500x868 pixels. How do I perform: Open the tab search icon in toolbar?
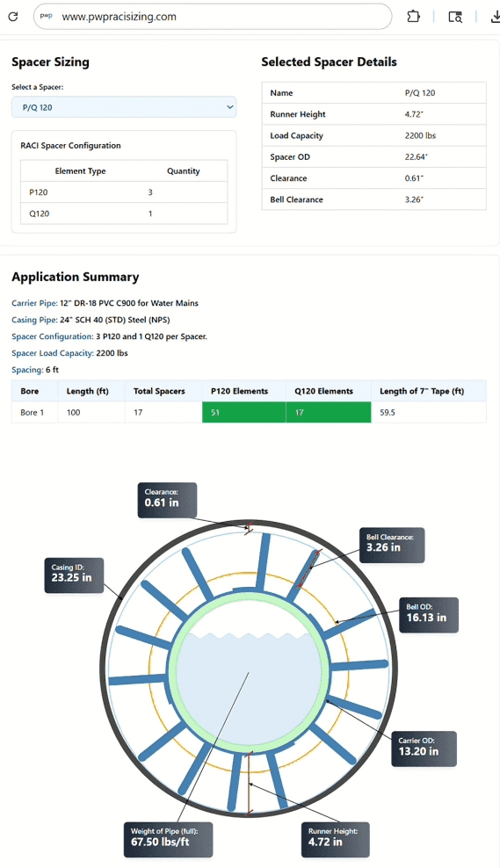[455, 18]
